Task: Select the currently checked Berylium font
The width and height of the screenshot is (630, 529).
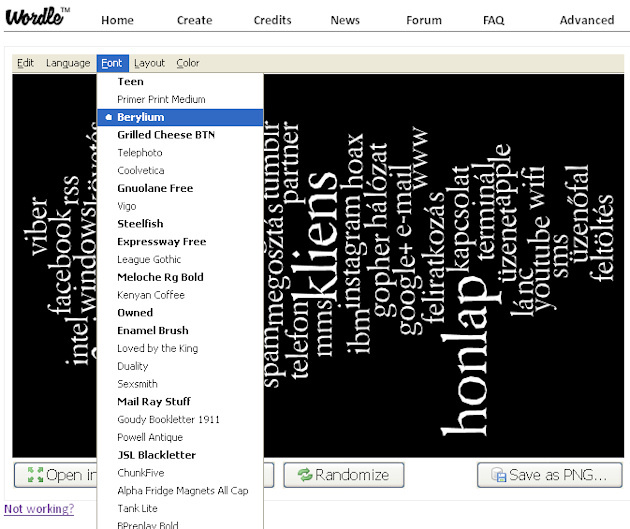Action: coord(180,117)
